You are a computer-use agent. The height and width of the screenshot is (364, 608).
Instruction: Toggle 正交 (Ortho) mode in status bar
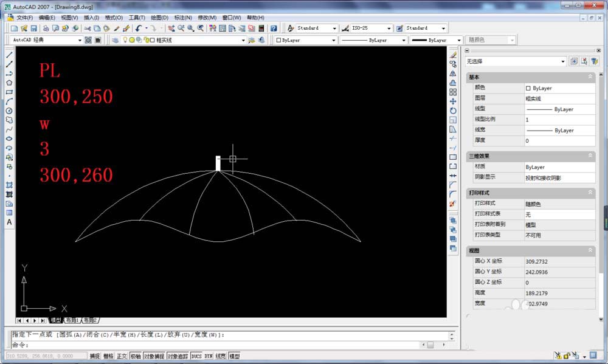(122, 356)
